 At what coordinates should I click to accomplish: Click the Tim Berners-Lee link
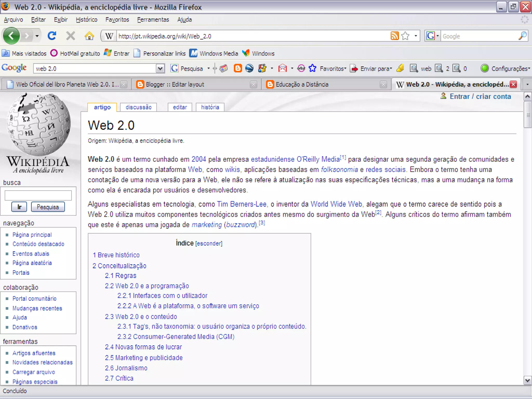point(242,204)
